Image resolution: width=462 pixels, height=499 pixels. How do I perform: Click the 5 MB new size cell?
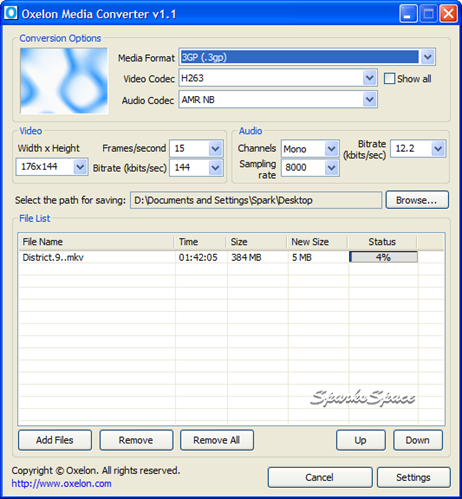302,257
